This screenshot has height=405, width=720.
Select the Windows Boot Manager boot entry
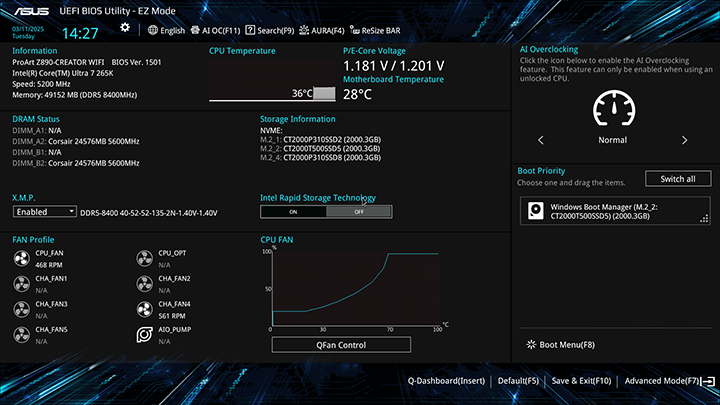coord(615,211)
